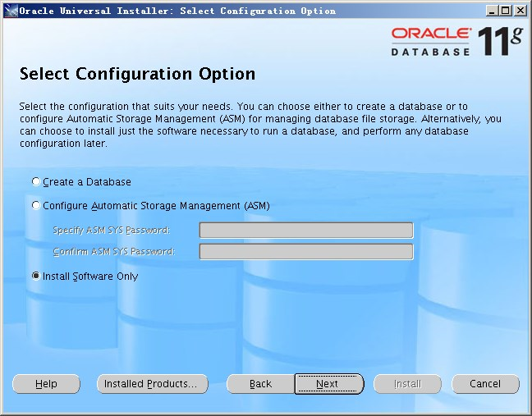This screenshot has height=416, width=532.
Task: Click the Specify ASM SYS Password field
Action: 305,231
